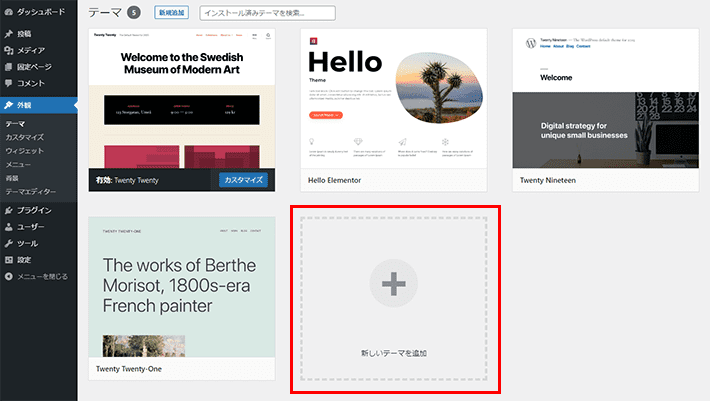710x401 pixels.
Task: Select テーマエディター submenu item
Action: tap(31, 191)
